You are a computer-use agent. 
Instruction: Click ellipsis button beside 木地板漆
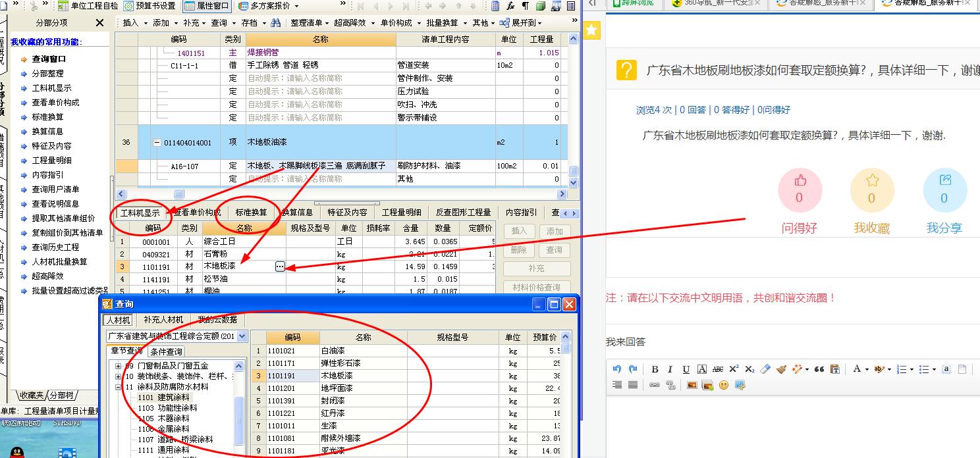281,267
